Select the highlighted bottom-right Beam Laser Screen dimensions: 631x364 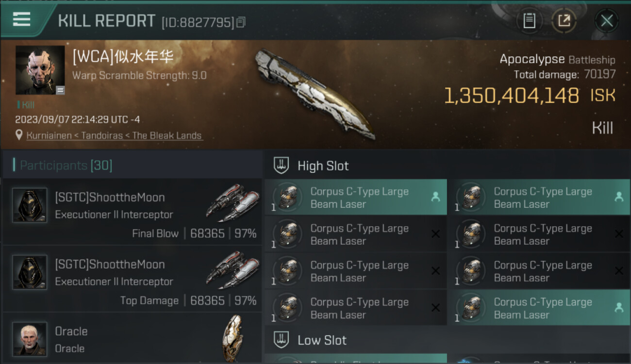(x=539, y=308)
